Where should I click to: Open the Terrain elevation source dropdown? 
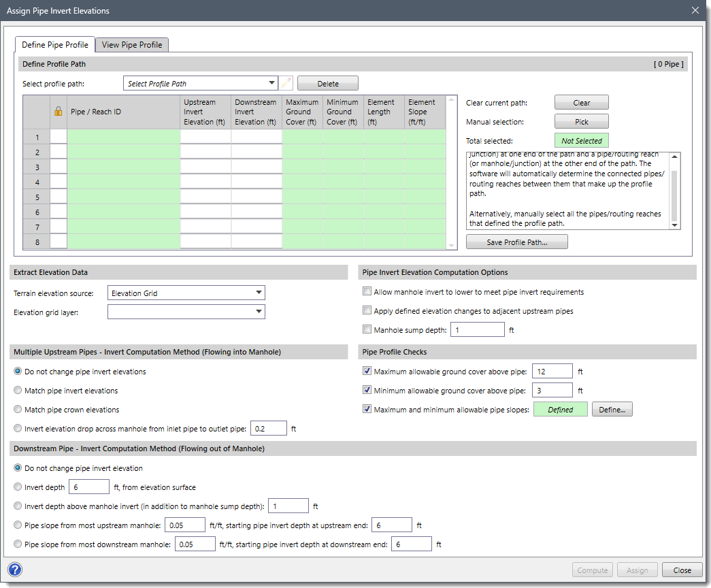[259, 292]
